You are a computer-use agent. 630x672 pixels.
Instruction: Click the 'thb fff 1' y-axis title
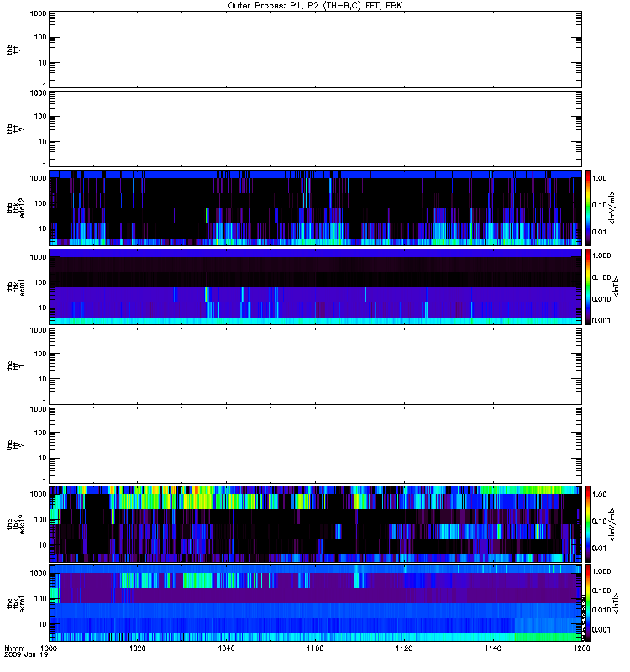pos(16,50)
